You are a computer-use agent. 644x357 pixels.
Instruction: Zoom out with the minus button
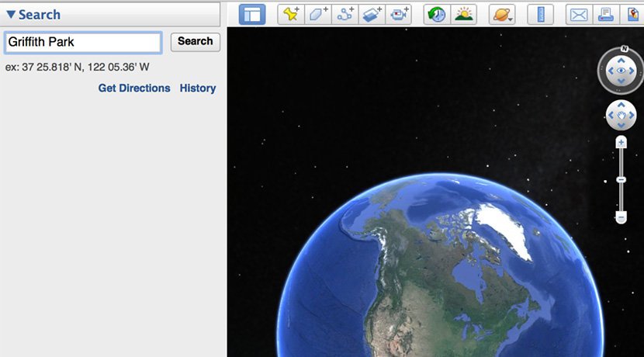point(621,217)
